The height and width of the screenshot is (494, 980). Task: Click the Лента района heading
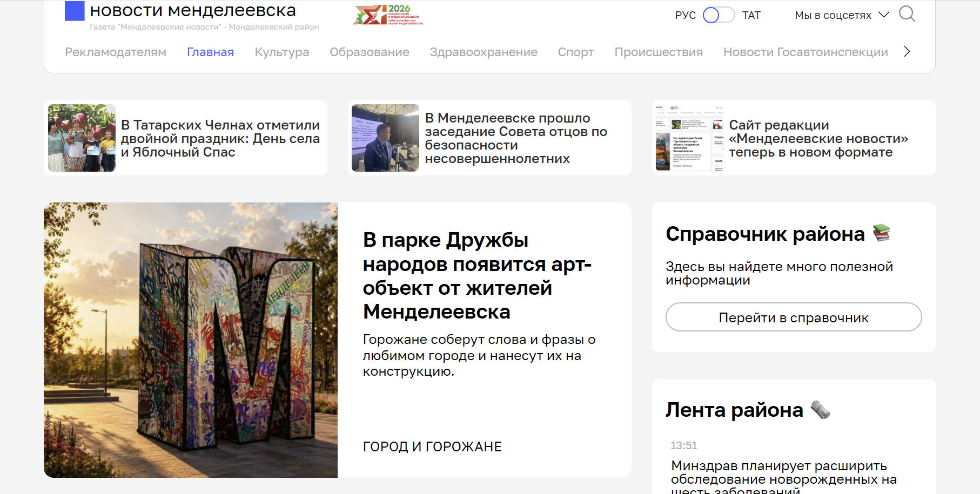coord(734,410)
